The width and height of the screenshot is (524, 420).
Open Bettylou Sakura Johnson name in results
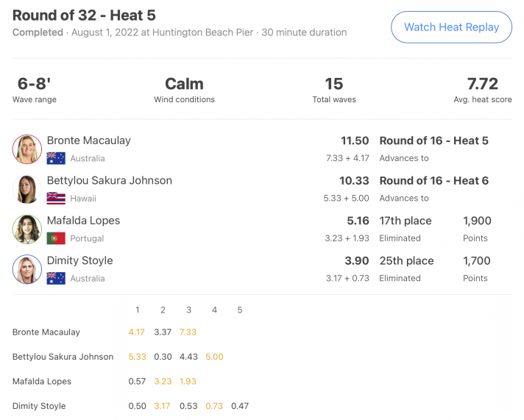point(109,181)
